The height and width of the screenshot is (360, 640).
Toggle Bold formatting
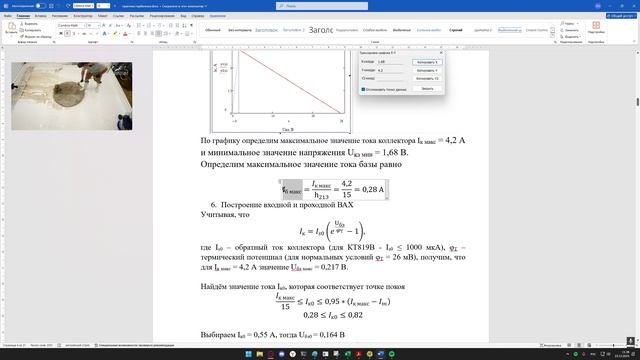click(61, 33)
